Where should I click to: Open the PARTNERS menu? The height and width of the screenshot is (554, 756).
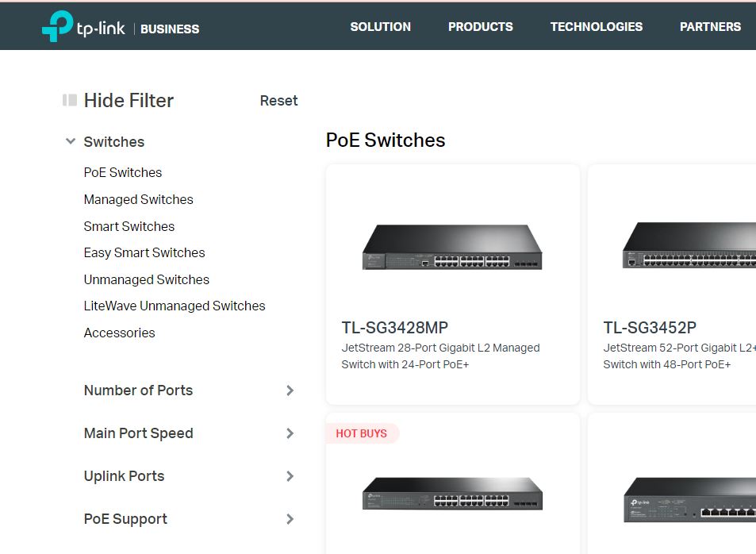point(710,26)
